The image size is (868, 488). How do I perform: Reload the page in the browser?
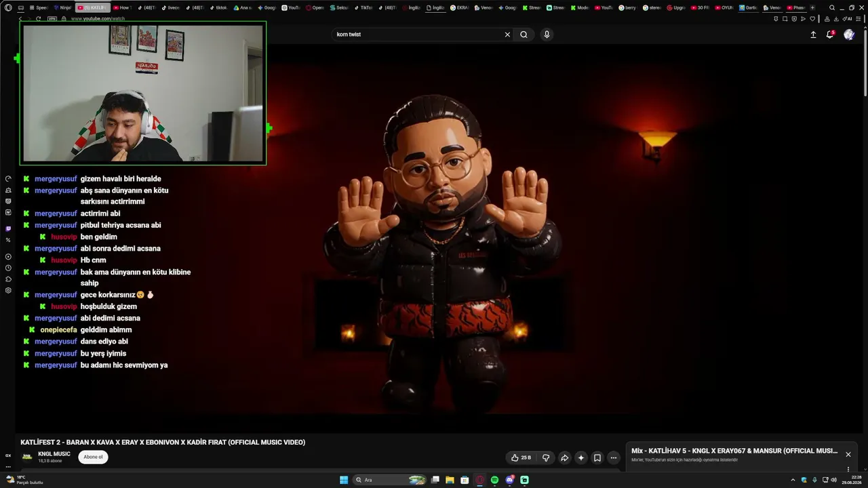38,18
